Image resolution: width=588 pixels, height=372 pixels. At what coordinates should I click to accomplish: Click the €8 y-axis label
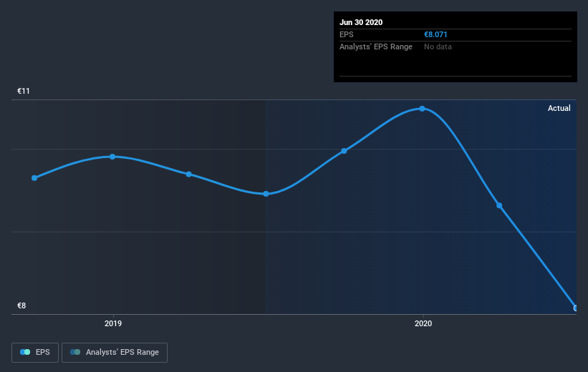21,305
